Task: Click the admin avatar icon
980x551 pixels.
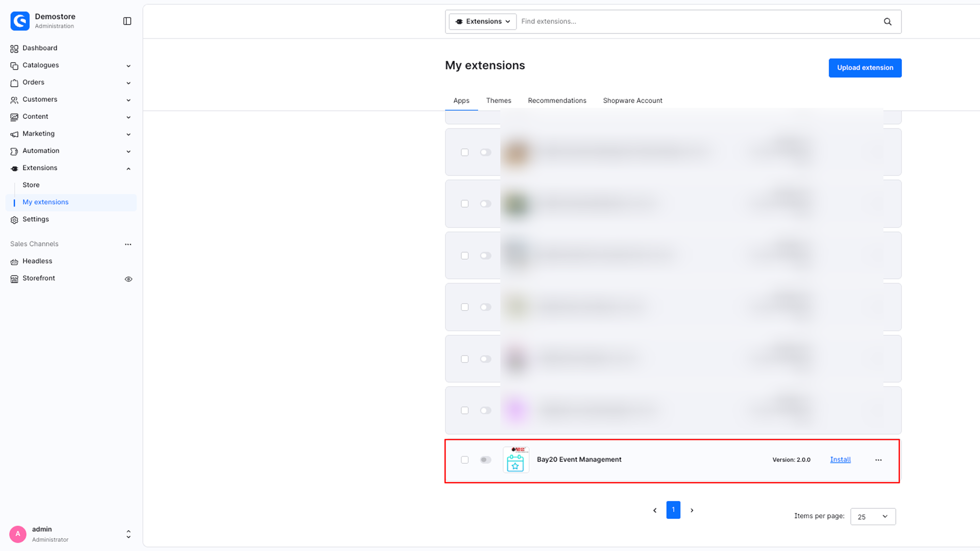Action: pyautogui.click(x=18, y=534)
